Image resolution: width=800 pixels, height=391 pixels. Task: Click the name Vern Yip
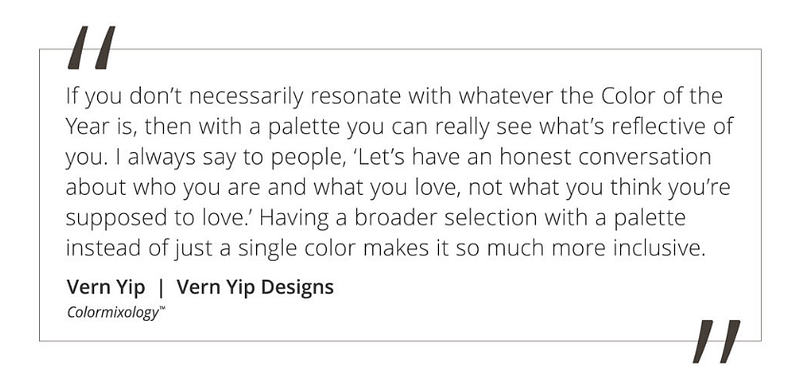pyautogui.click(x=106, y=287)
